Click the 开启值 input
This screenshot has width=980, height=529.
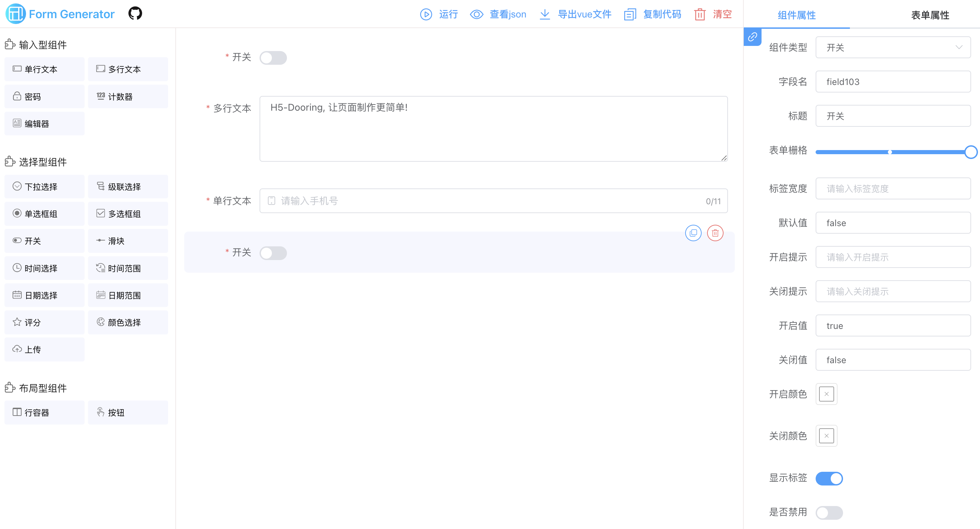point(893,325)
